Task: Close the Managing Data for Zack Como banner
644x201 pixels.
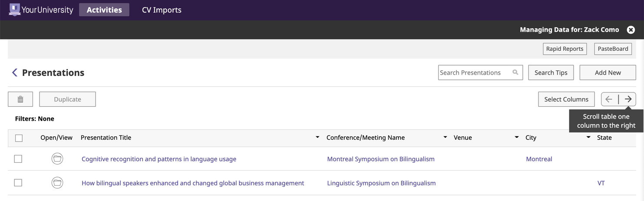Action: [x=631, y=30]
